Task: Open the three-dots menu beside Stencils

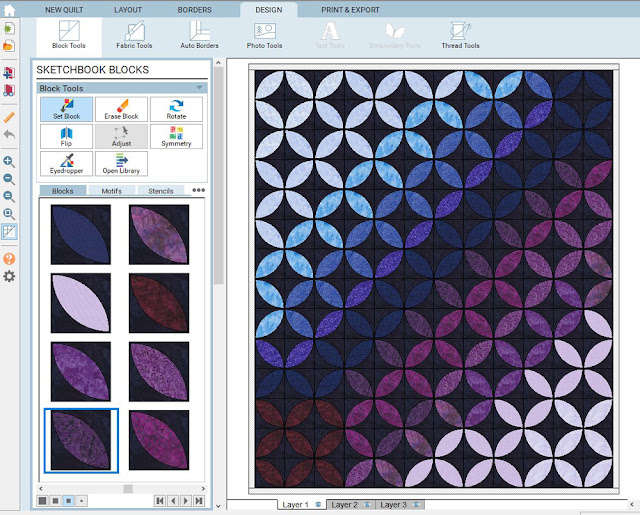Action: coord(198,190)
